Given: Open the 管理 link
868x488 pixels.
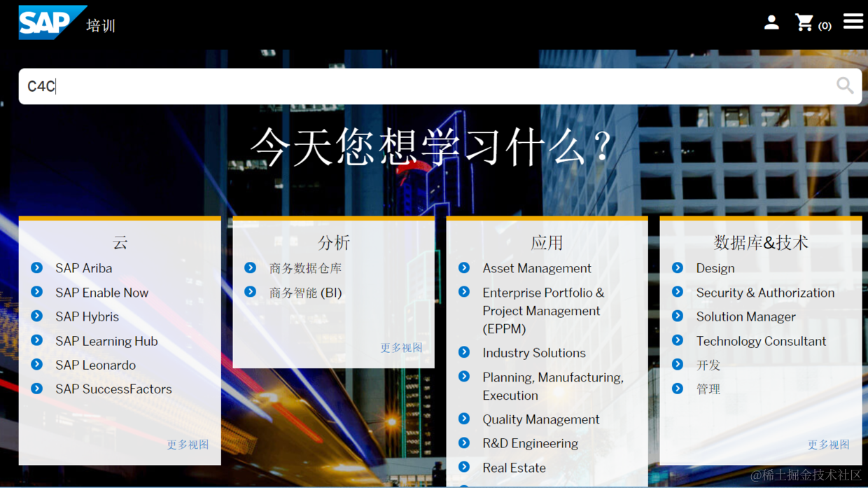Looking at the screenshot, I should coord(708,389).
